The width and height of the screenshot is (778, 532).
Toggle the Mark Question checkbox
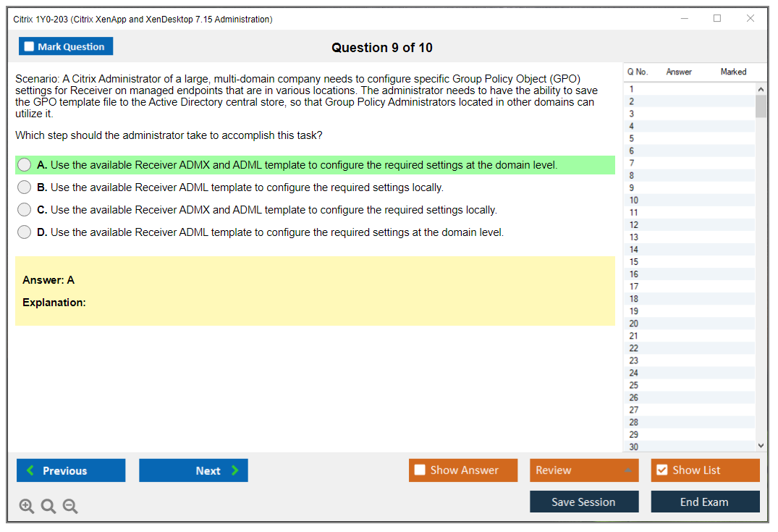click(x=30, y=47)
